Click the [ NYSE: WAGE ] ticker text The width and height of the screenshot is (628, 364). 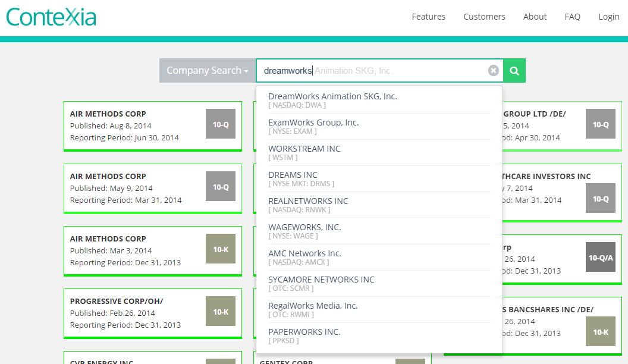(x=293, y=236)
